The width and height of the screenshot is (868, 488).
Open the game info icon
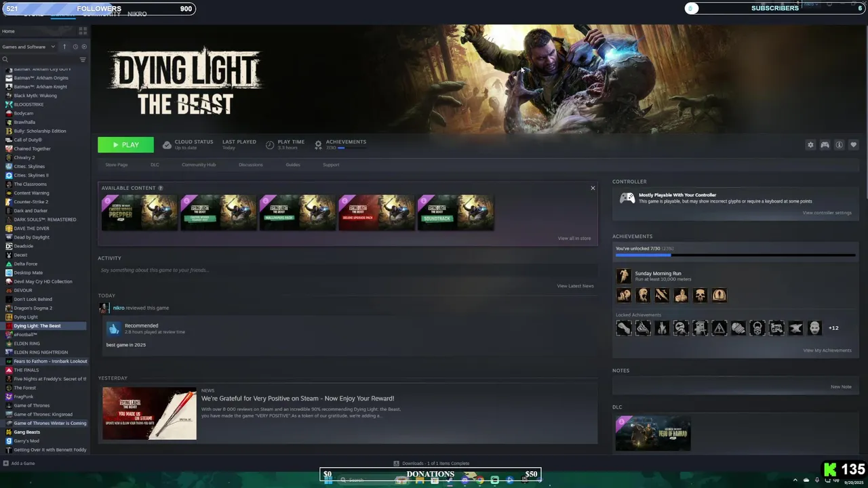(839, 145)
